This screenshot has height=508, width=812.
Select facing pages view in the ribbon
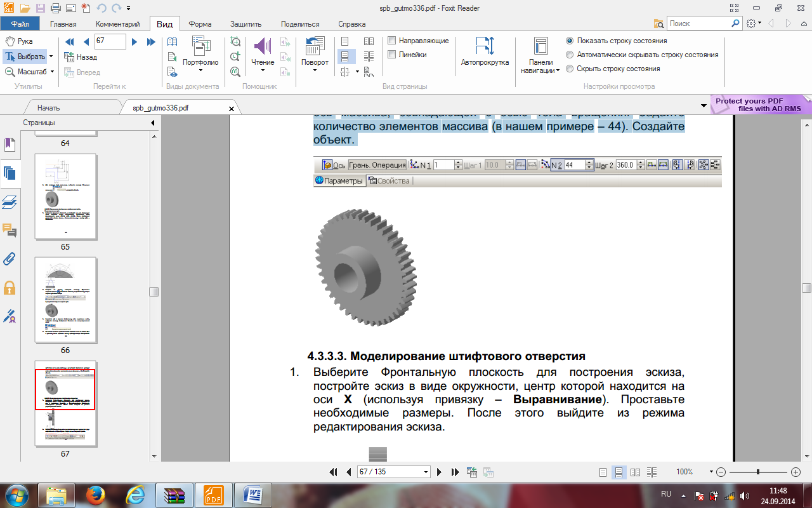point(369,41)
